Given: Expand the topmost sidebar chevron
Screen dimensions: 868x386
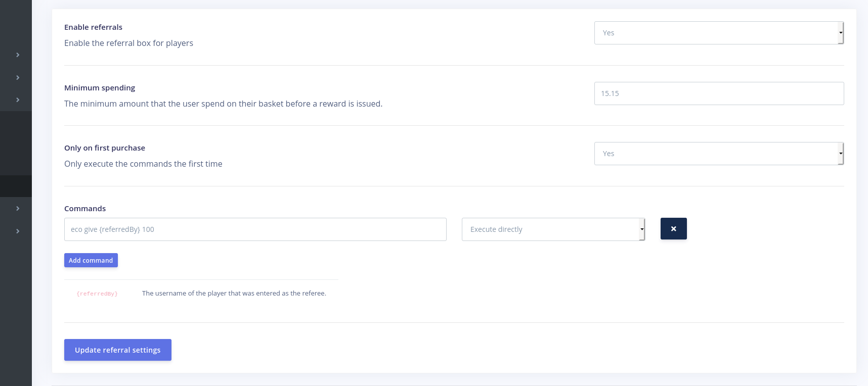Looking at the screenshot, I should (18, 55).
